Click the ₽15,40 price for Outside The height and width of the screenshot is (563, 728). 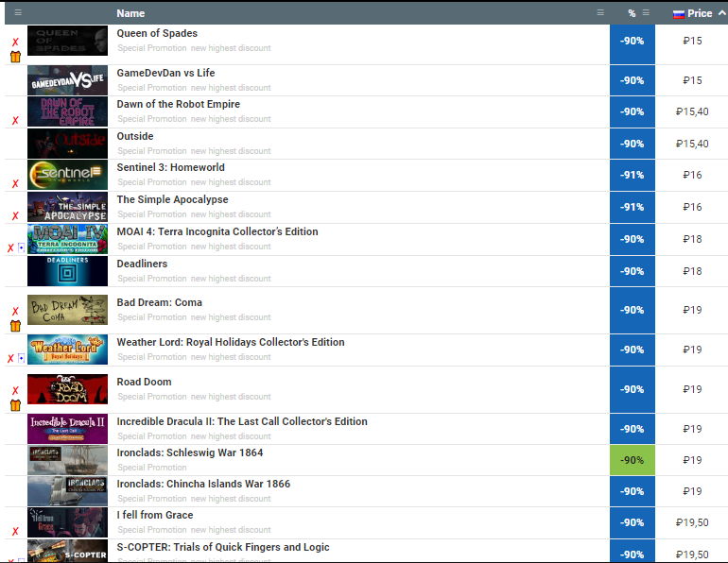pyautogui.click(x=692, y=144)
